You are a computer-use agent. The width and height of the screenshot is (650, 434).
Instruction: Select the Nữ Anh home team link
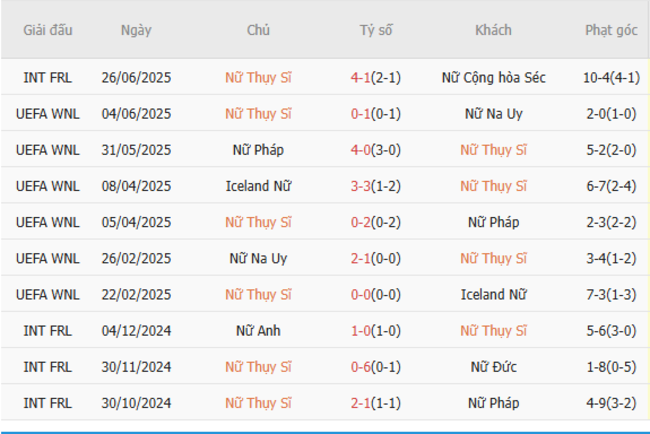(258, 330)
